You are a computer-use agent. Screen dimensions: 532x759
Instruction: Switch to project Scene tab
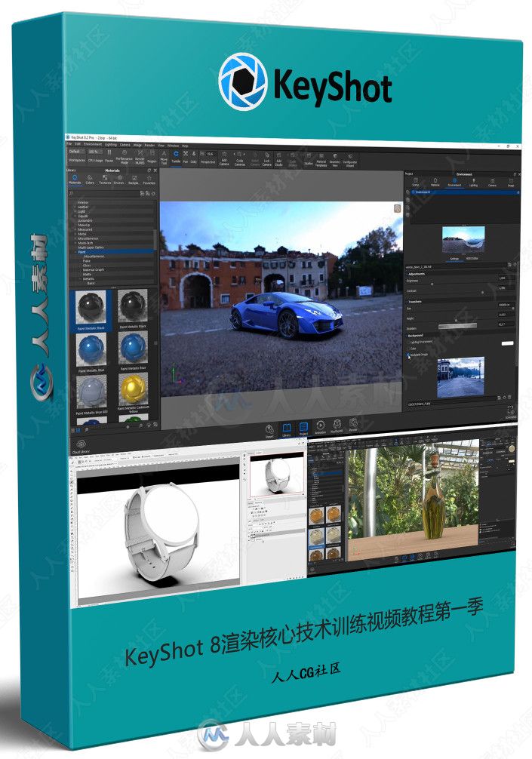point(416,182)
